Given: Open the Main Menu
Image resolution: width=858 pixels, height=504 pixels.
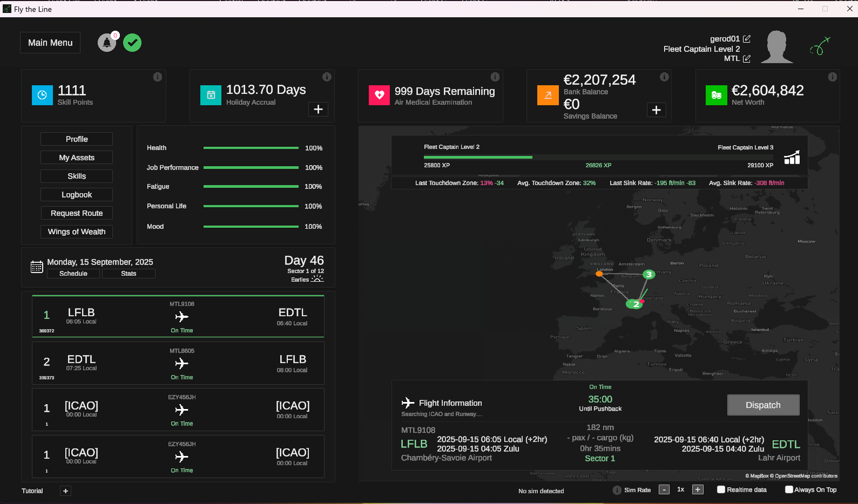Looking at the screenshot, I should coord(50,43).
